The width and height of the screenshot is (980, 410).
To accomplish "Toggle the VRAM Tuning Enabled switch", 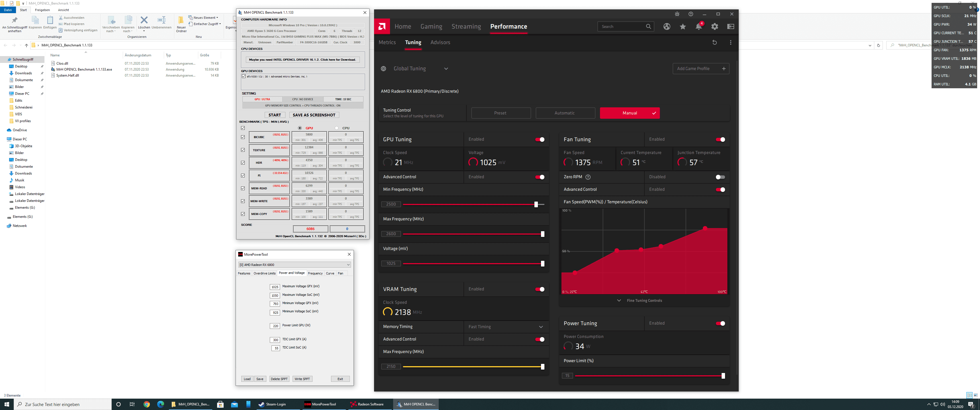I will click(540, 290).
